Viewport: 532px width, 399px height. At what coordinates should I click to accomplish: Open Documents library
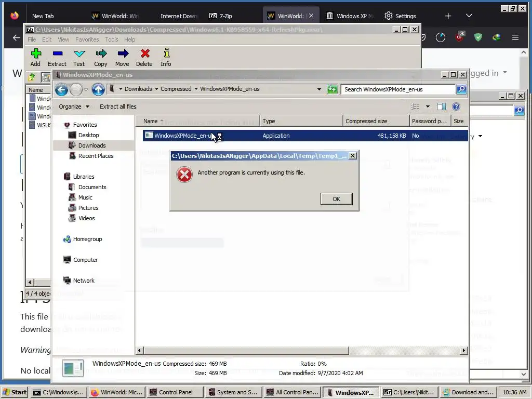click(92, 187)
